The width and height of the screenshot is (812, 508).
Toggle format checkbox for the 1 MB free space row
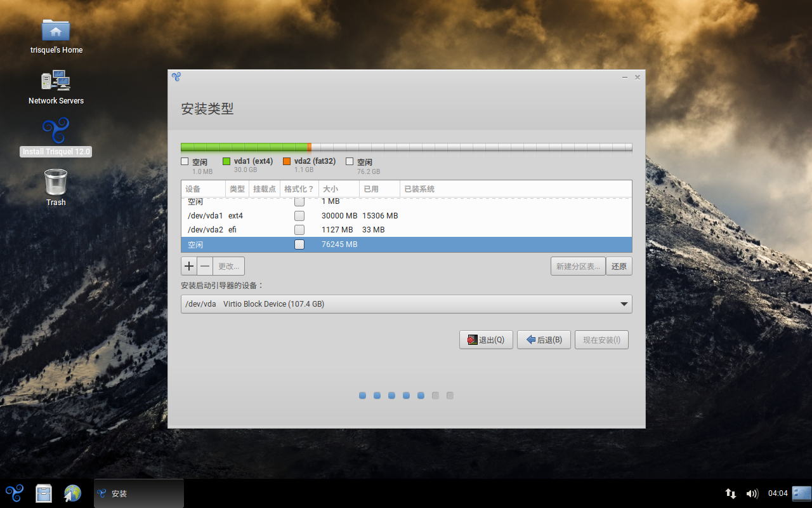tap(299, 201)
